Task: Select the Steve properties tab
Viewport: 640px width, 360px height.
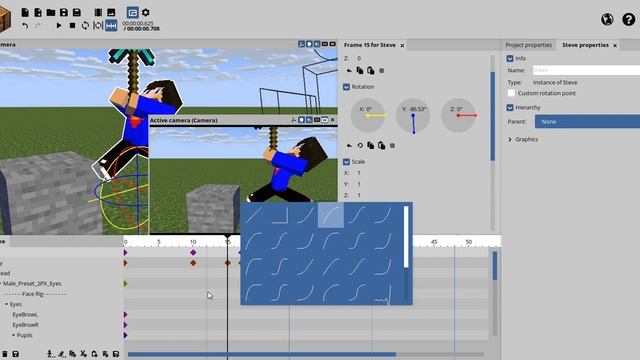Action: [x=585, y=45]
